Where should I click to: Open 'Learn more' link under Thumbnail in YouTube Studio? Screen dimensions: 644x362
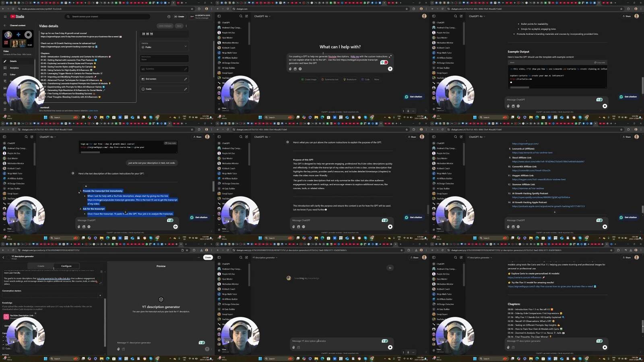tap(93, 111)
